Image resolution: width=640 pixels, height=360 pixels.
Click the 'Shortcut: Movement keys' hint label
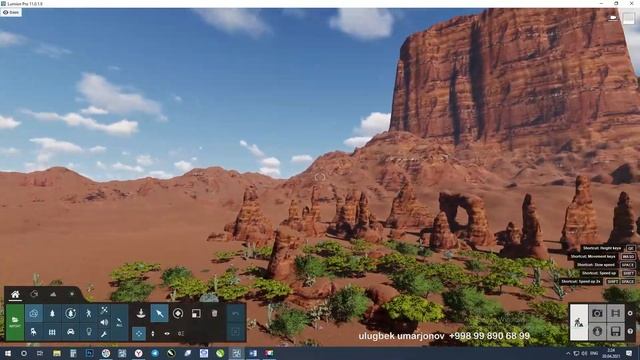pyautogui.click(x=593, y=256)
